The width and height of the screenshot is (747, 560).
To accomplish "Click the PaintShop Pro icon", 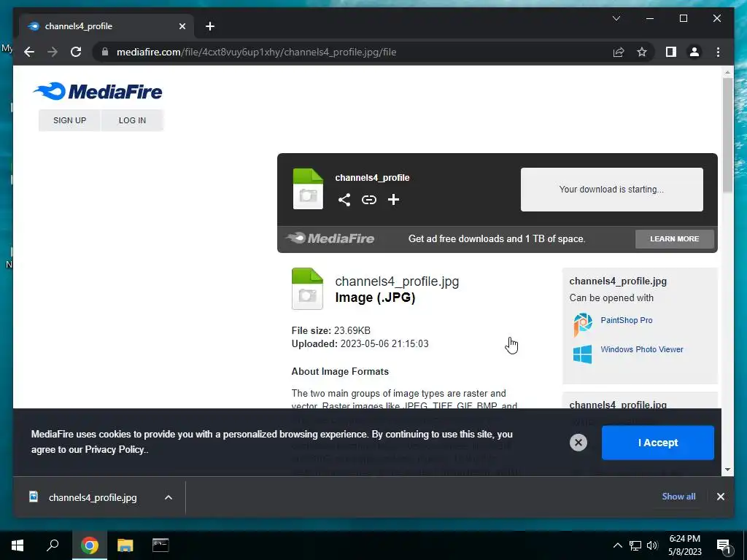I will pyautogui.click(x=583, y=324).
